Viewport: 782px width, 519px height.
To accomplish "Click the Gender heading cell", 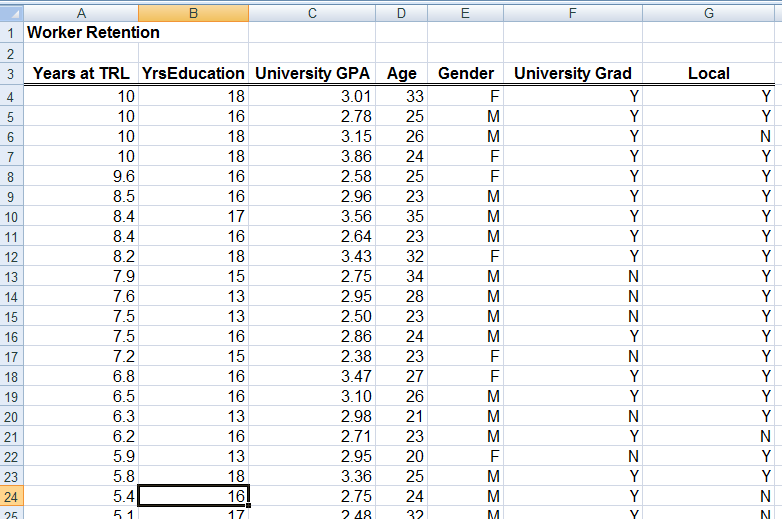I will pos(465,74).
